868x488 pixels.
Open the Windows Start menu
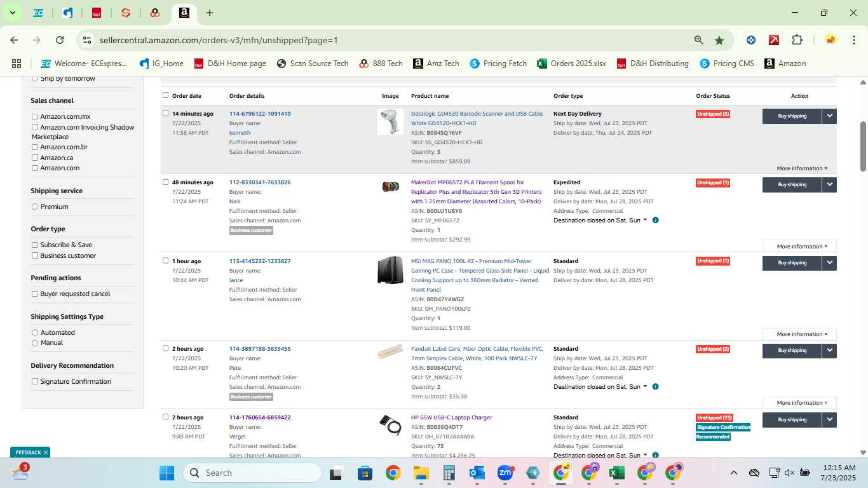(166, 473)
